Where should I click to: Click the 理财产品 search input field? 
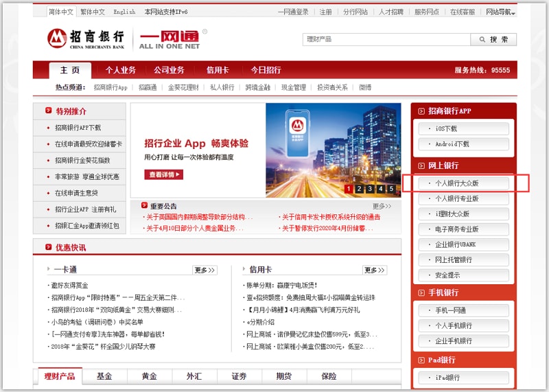[387, 40]
